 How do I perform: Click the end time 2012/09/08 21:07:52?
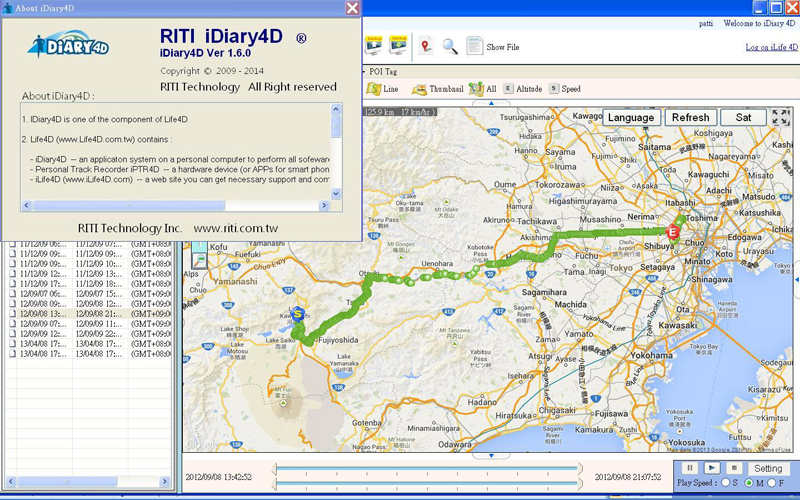click(628, 477)
